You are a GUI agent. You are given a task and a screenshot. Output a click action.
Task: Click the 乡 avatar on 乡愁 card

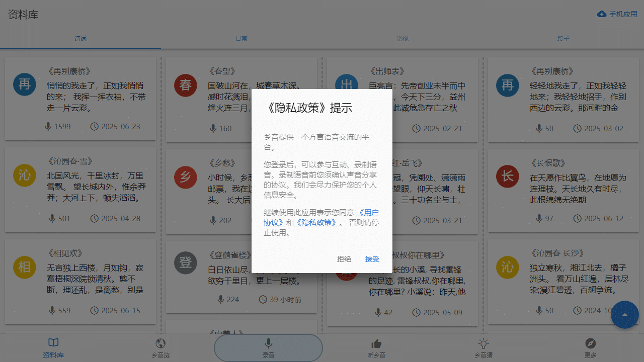[186, 177]
